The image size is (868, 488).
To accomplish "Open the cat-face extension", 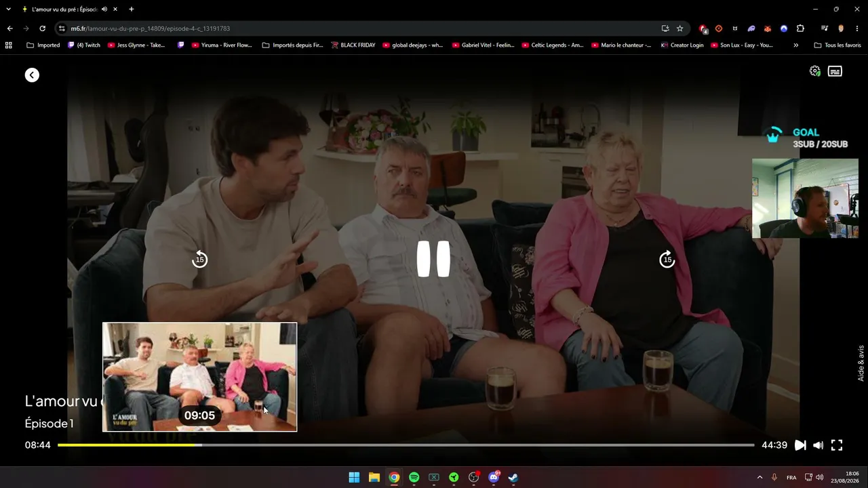I will click(735, 28).
